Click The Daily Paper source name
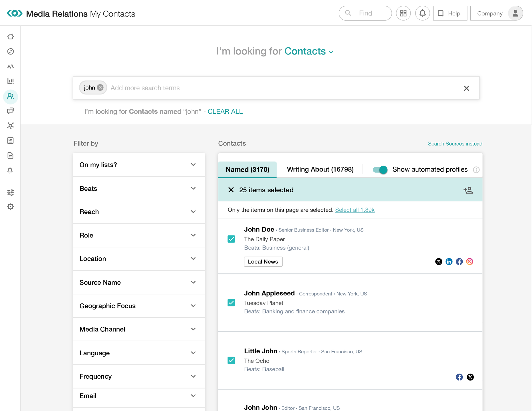The height and width of the screenshot is (411, 532). [264, 239]
